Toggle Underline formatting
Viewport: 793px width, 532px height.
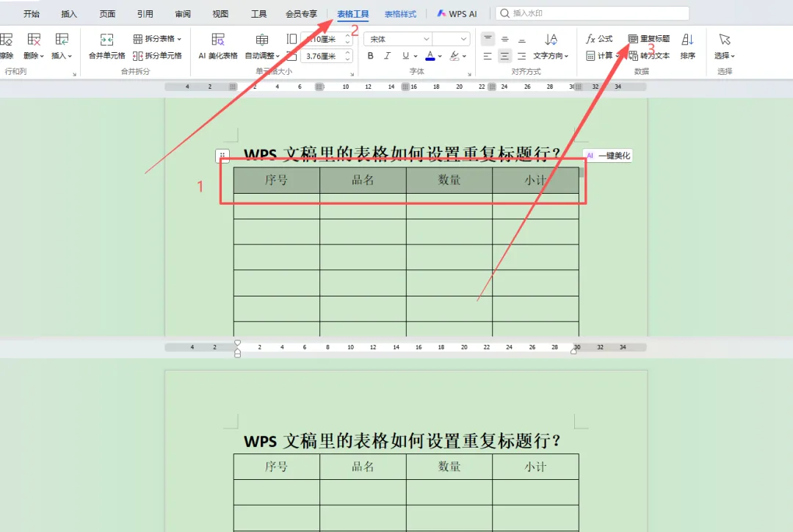pos(405,56)
